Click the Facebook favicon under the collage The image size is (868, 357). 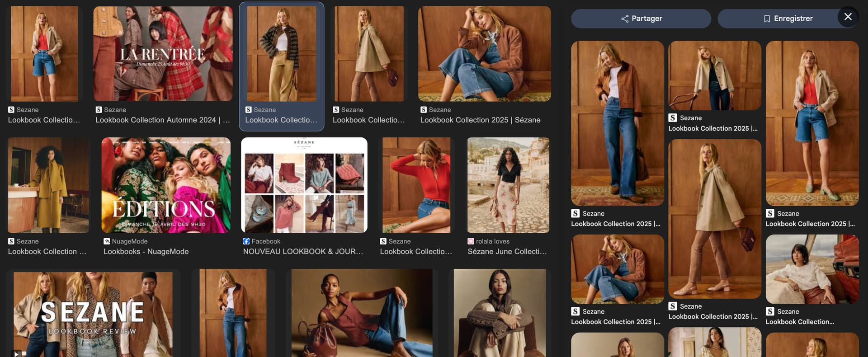click(246, 241)
